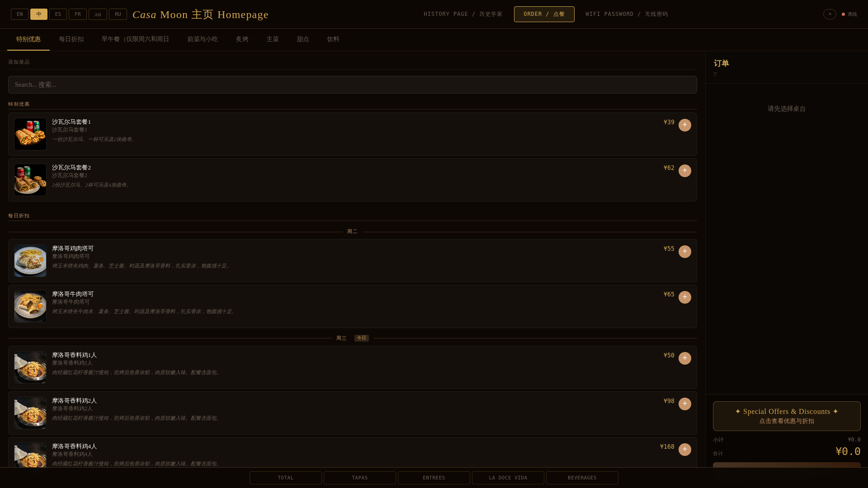Toggle the light/dark theme sun icon
Screen dimensions: 868x488
[x=830, y=14]
